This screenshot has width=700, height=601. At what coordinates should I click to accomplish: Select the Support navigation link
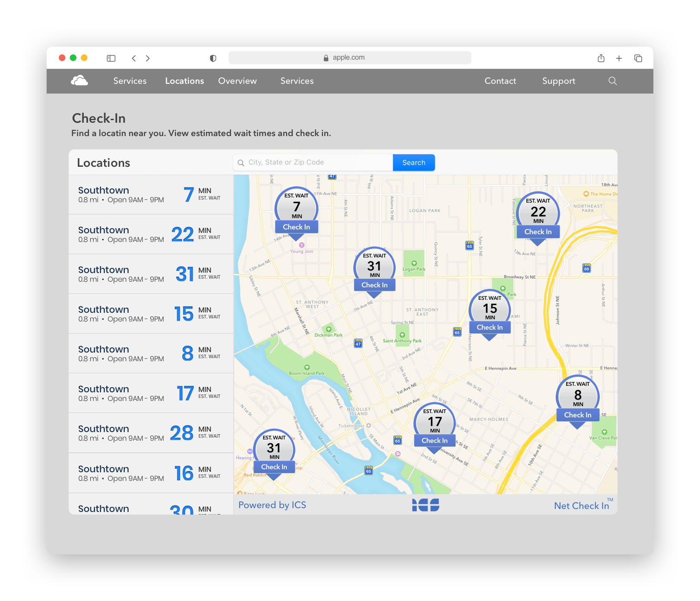558,81
